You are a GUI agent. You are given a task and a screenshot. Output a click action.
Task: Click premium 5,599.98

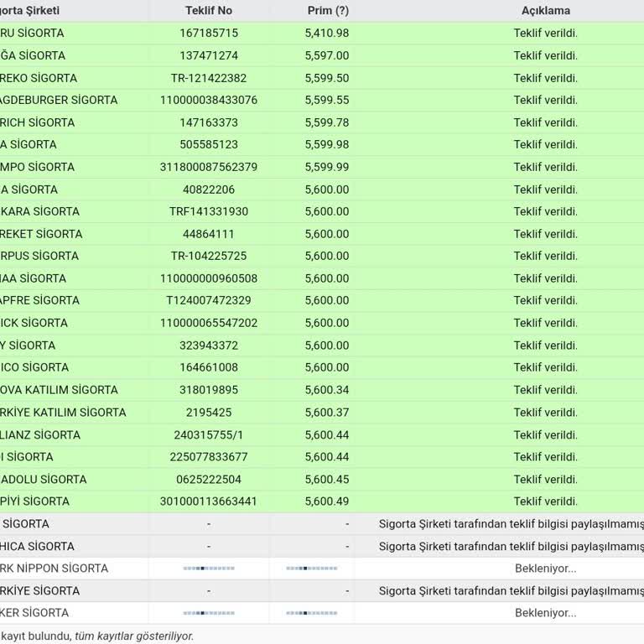pos(327,144)
